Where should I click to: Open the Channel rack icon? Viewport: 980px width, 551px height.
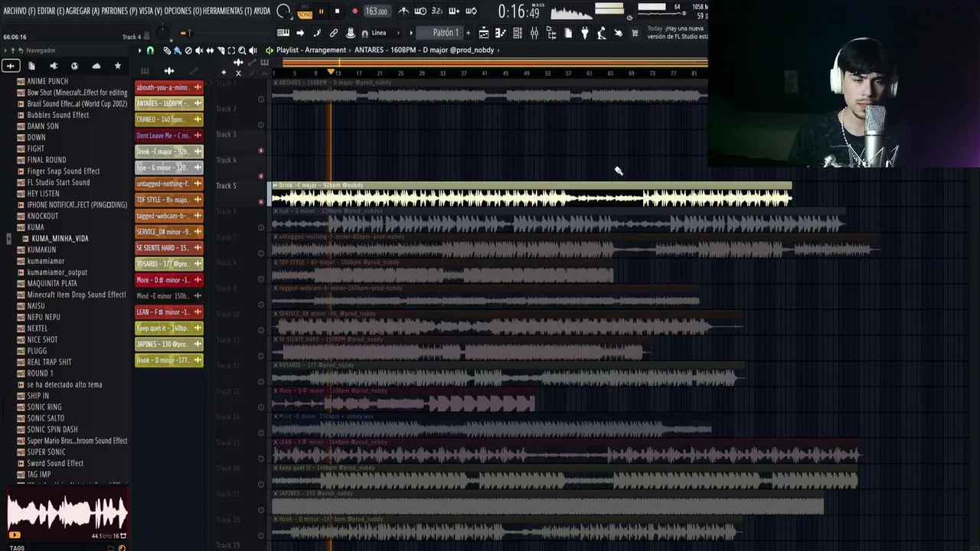(518, 33)
